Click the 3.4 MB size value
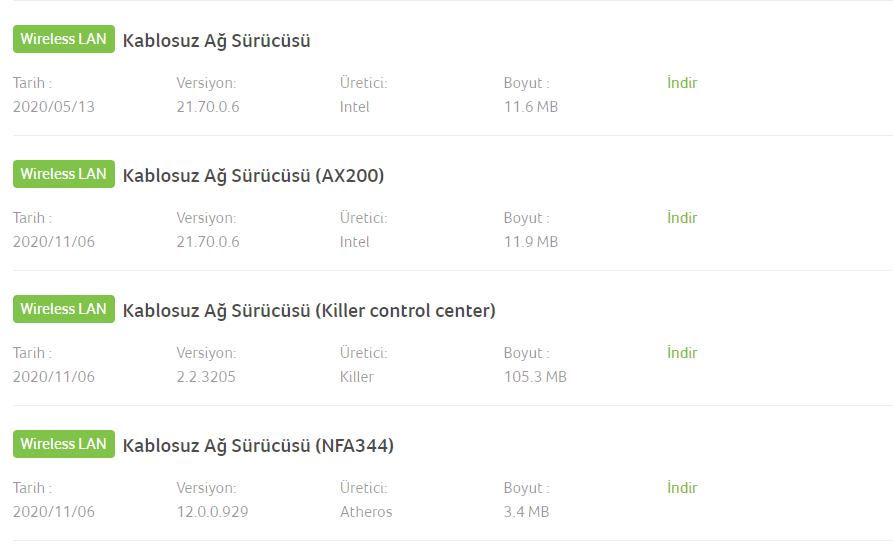 click(526, 512)
